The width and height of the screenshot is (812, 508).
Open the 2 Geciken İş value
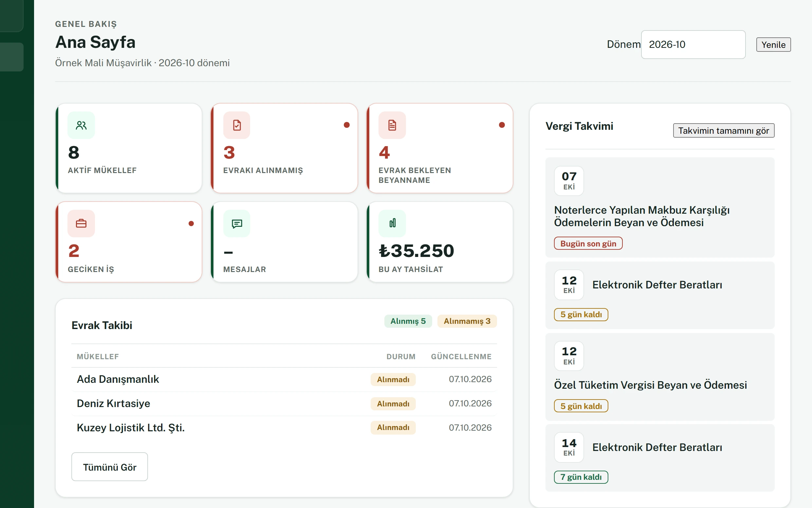pos(74,251)
